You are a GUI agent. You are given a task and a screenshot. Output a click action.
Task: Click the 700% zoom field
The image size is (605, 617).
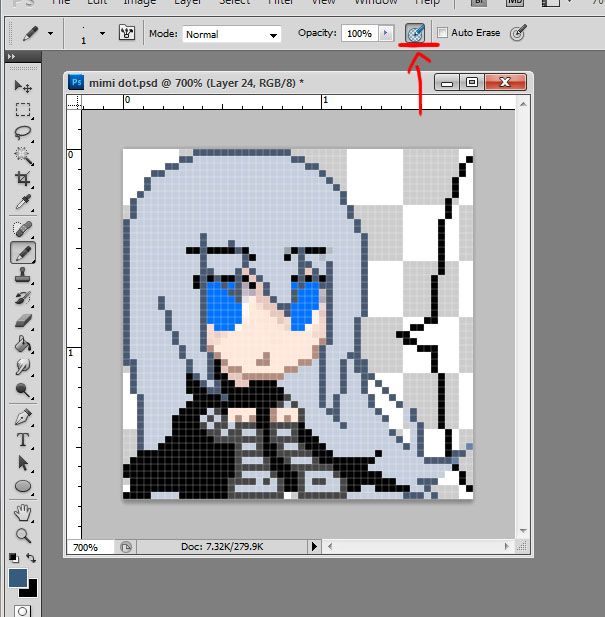click(90, 547)
